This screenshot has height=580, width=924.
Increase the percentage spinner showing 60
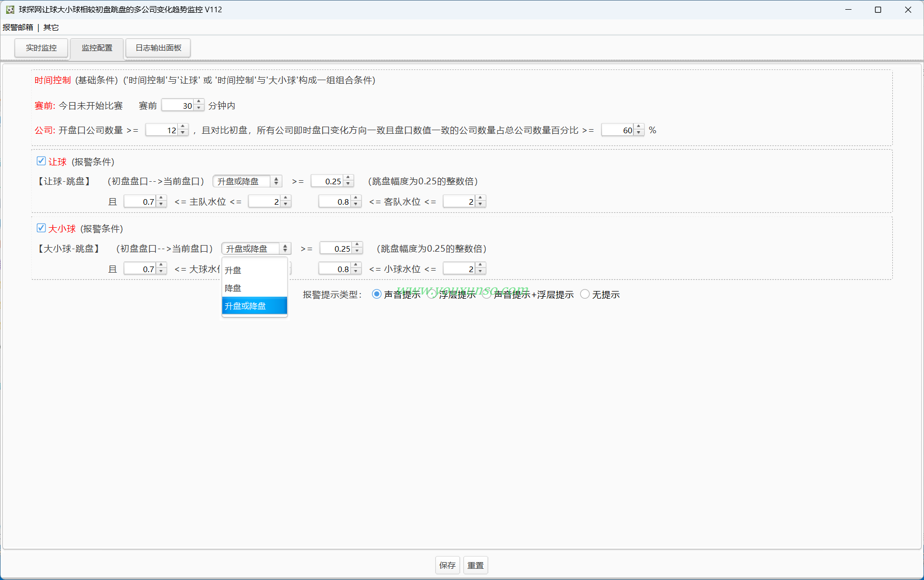[x=639, y=127]
